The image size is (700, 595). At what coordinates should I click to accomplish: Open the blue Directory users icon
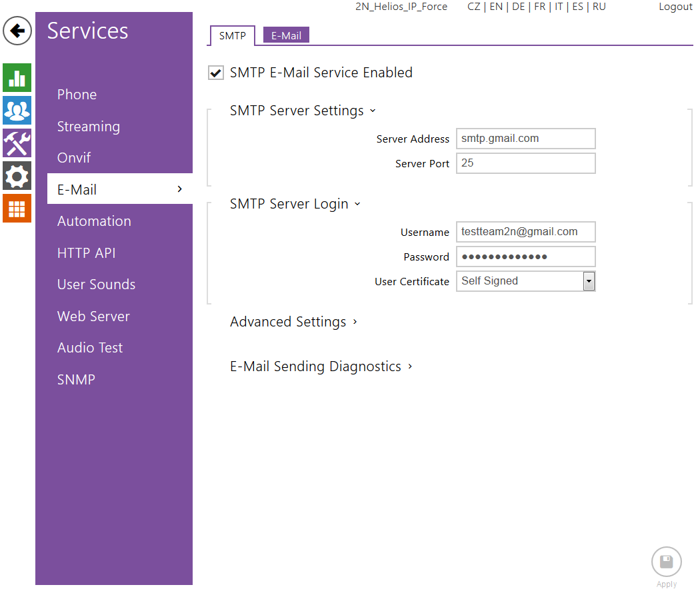(x=17, y=110)
